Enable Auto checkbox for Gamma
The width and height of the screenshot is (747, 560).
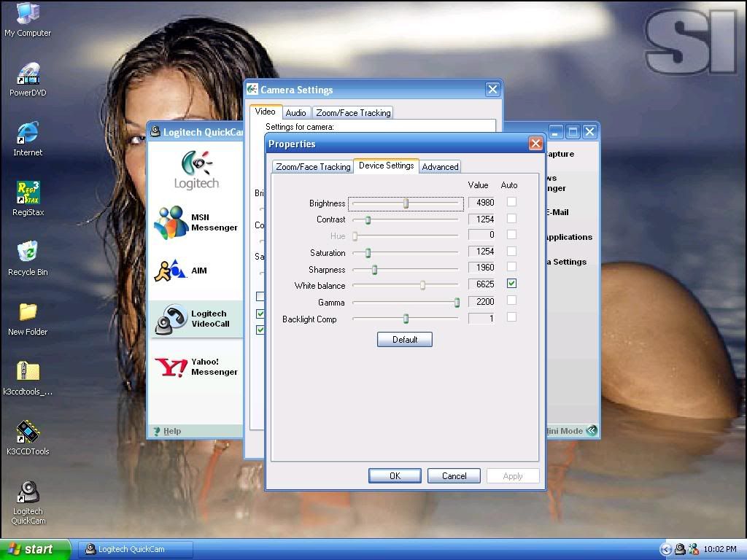pos(511,300)
